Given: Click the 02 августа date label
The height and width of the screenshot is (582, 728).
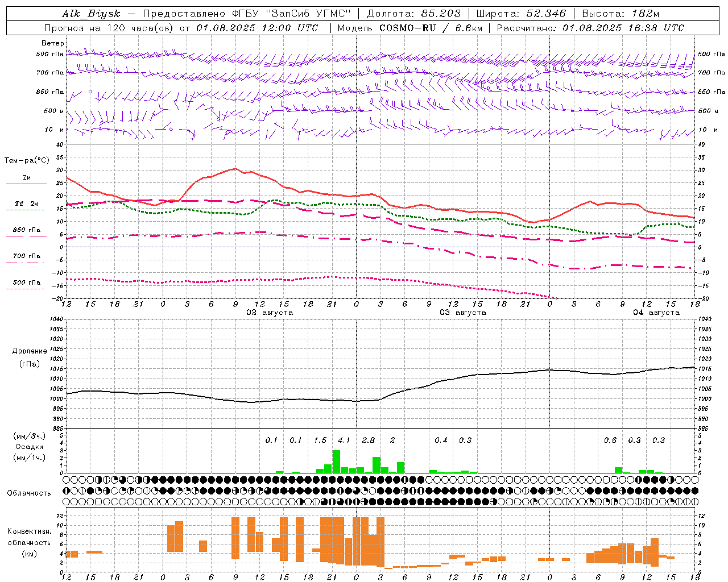Looking at the screenshot, I should click(x=270, y=313).
